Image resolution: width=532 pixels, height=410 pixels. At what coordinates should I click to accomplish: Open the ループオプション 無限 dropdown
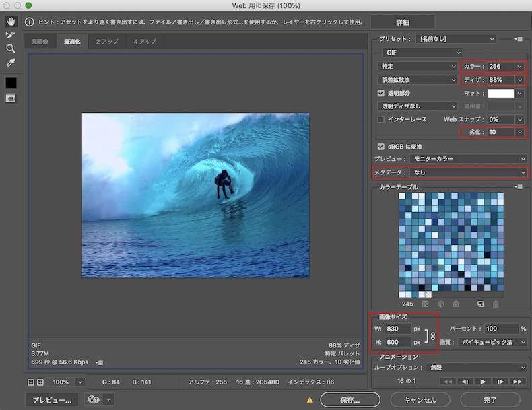point(477,368)
